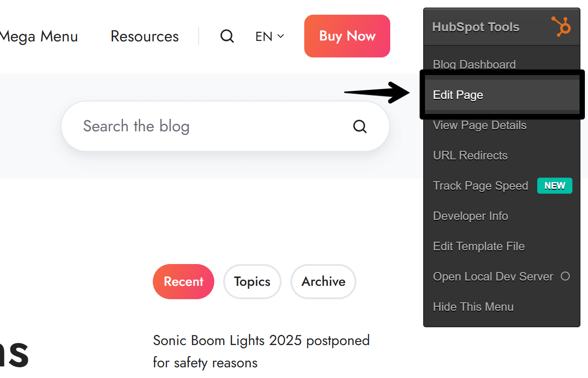Click the HubSpot sprocket logo icon
This screenshot has width=588, height=378.
561,26
